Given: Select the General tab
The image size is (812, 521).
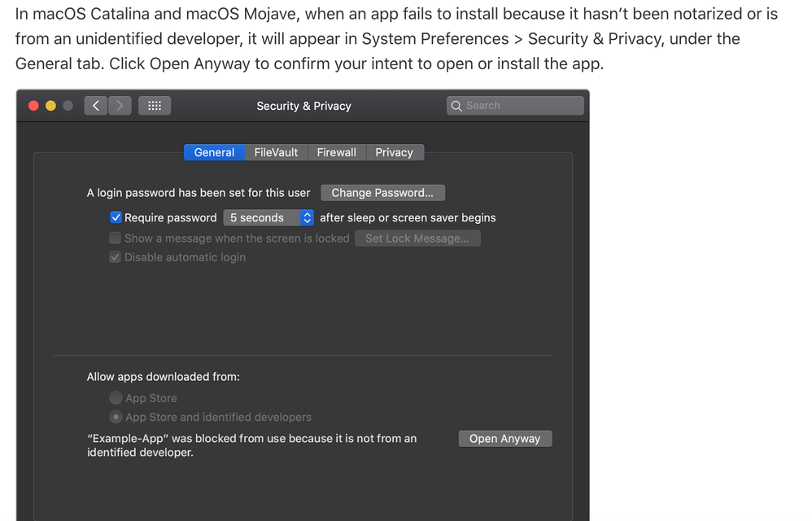Looking at the screenshot, I should 214,152.
